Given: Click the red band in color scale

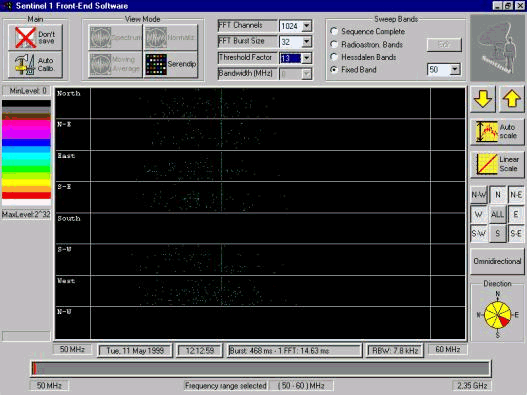Looking at the screenshot, I should click(26, 195).
